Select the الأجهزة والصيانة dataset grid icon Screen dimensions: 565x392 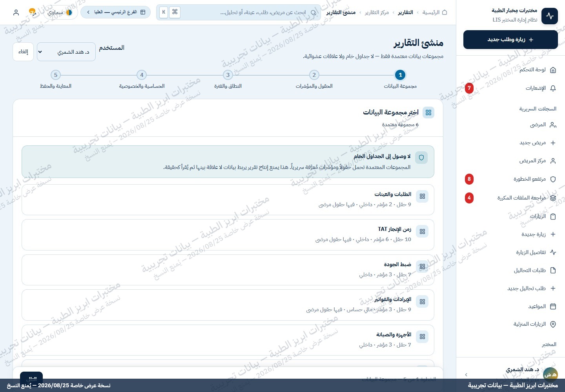click(422, 337)
